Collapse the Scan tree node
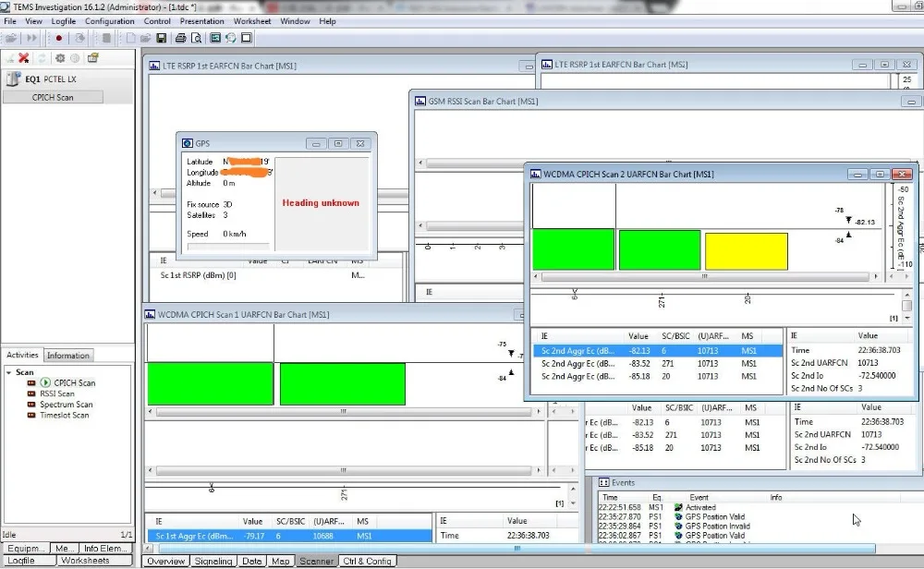This screenshot has width=924, height=569. 8,372
